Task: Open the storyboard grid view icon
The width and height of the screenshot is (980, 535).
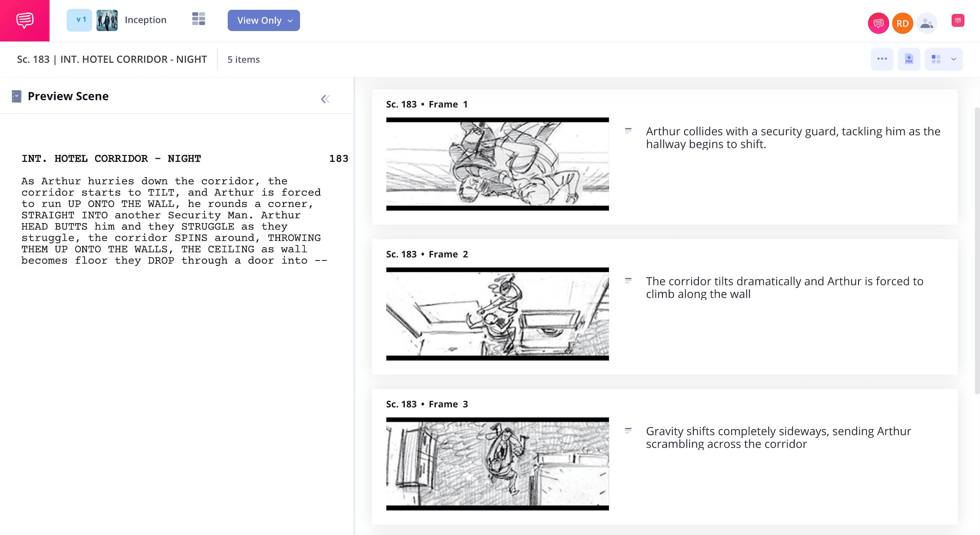Action: (x=198, y=19)
